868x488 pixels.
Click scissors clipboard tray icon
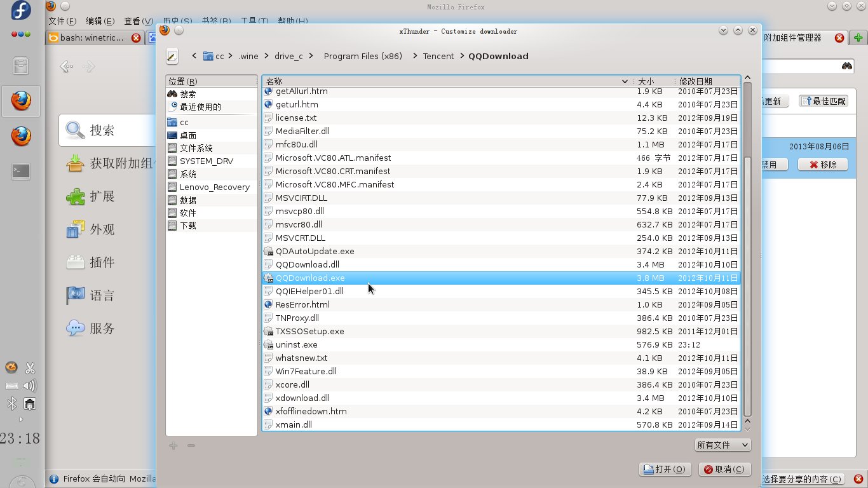pos(29,367)
